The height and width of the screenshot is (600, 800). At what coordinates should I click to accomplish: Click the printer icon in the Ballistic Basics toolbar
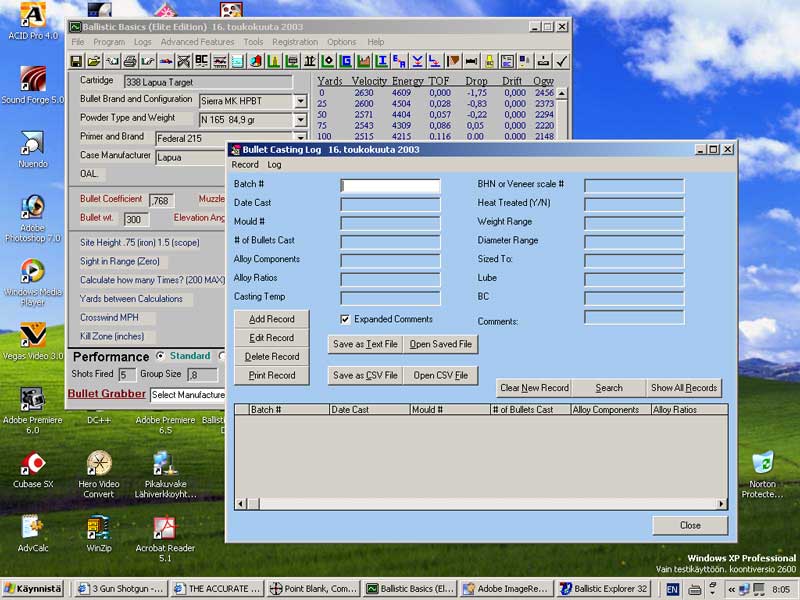tap(130, 62)
